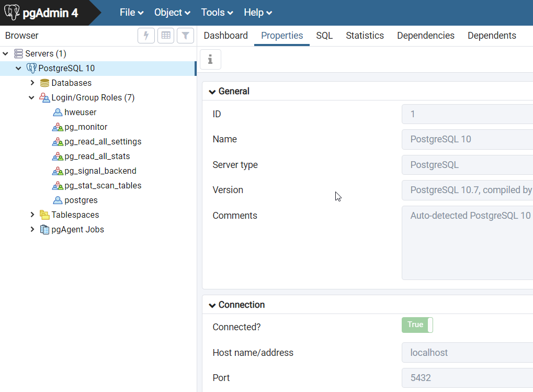Image resolution: width=533 pixels, height=392 pixels.
Task: Click the Query Tool lightning icon
Action: click(146, 36)
